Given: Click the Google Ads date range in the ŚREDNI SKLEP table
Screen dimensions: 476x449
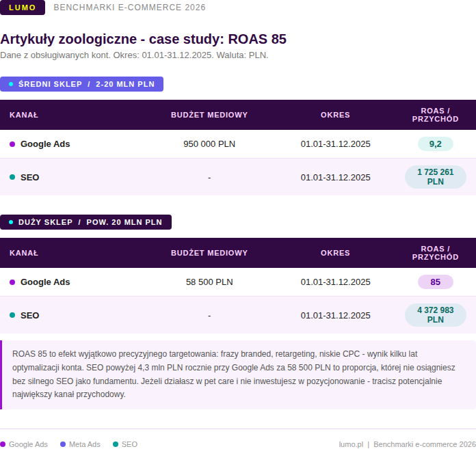Looking at the screenshot, I should point(335,144).
